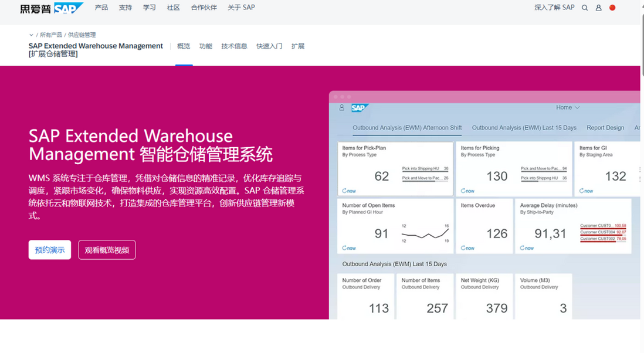Screen dimensions: 644x353
Task: Click the Number of Order tile value 113
Action: point(379,308)
